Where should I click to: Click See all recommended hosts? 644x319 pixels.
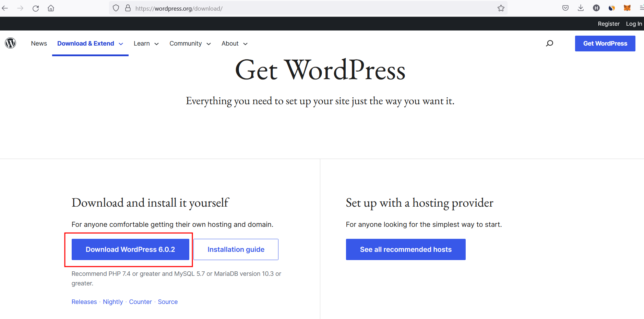[406, 249]
